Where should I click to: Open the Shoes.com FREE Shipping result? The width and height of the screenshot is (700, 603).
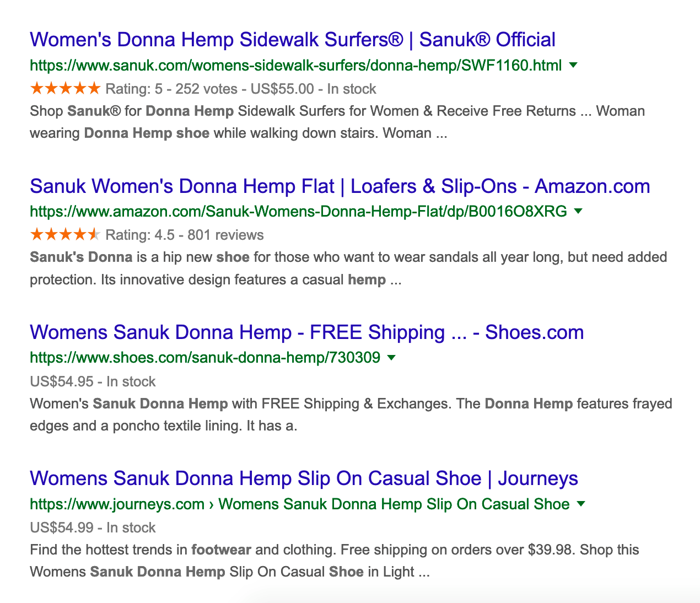[x=306, y=332]
